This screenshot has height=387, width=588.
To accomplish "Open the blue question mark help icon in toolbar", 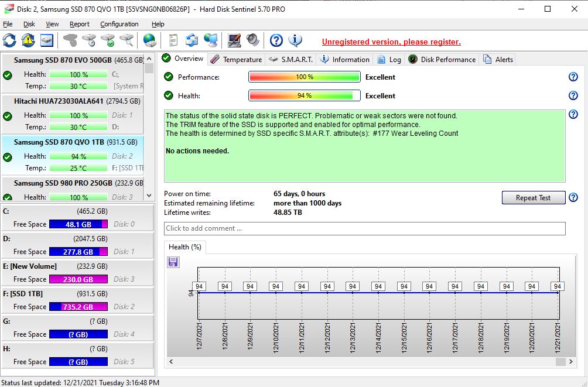I will 276,40.
